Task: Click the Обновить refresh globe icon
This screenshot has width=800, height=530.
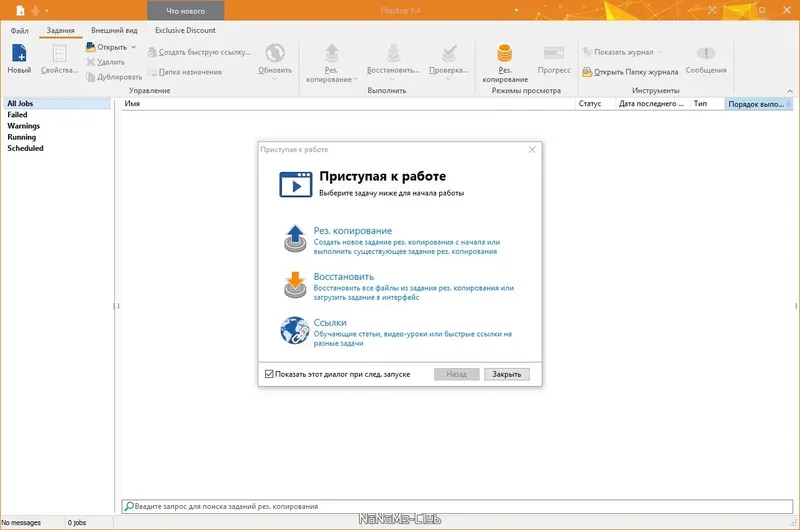Action: coord(275,53)
